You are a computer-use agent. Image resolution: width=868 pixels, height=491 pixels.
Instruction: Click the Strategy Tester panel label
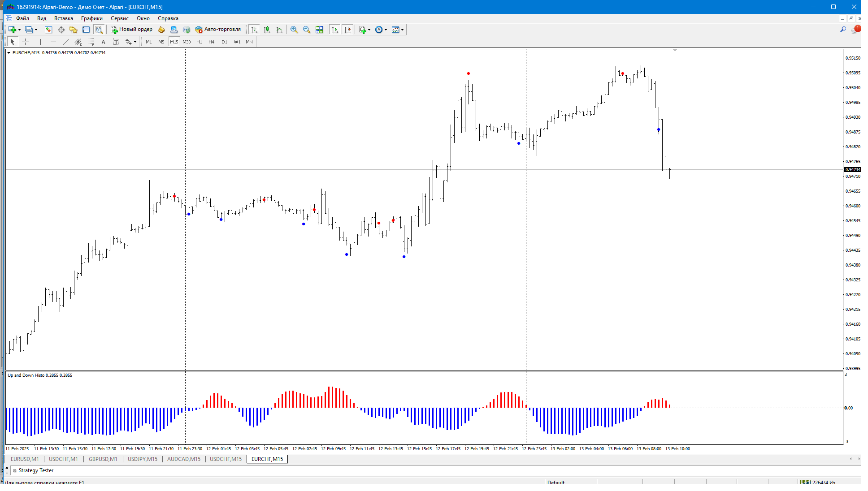(36, 470)
